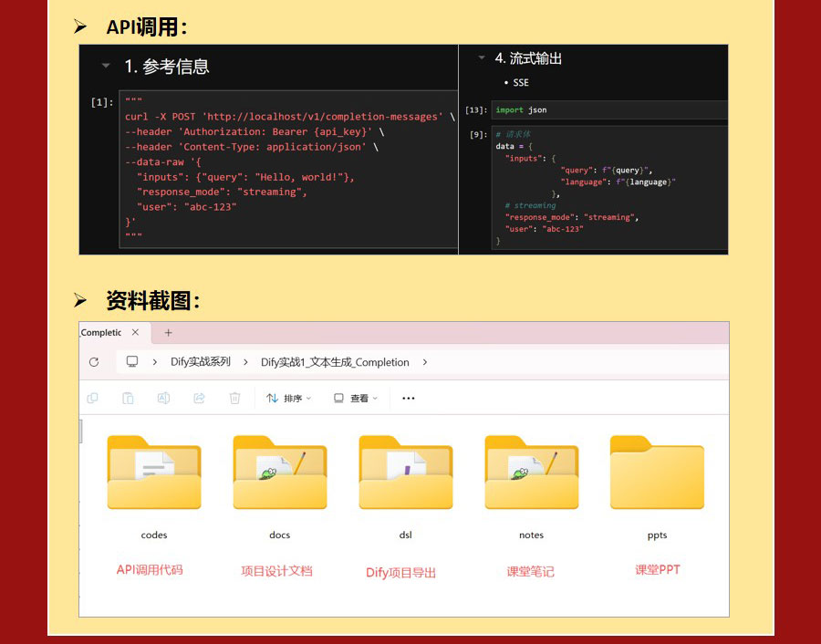Screen dimensions: 821x644
Task: Click the refresh icon in address bar
Action: click(x=94, y=362)
